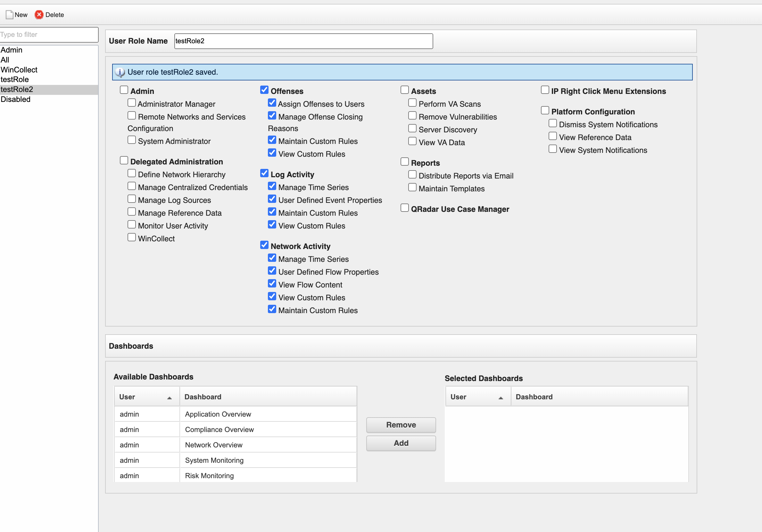The width and height of the screenshot is (762, 532).
Task: Check the WinCollect permission checkbox
Action: pos(131,237)
